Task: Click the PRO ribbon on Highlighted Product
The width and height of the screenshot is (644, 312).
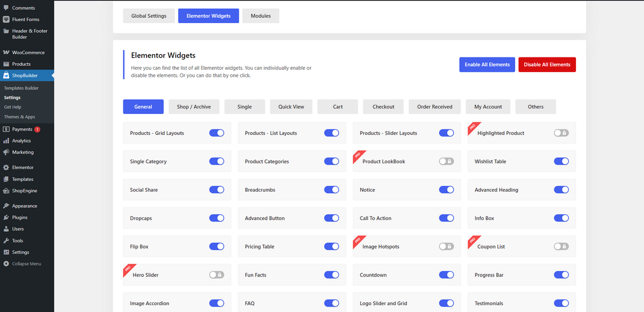Action: tap(473, 127)
